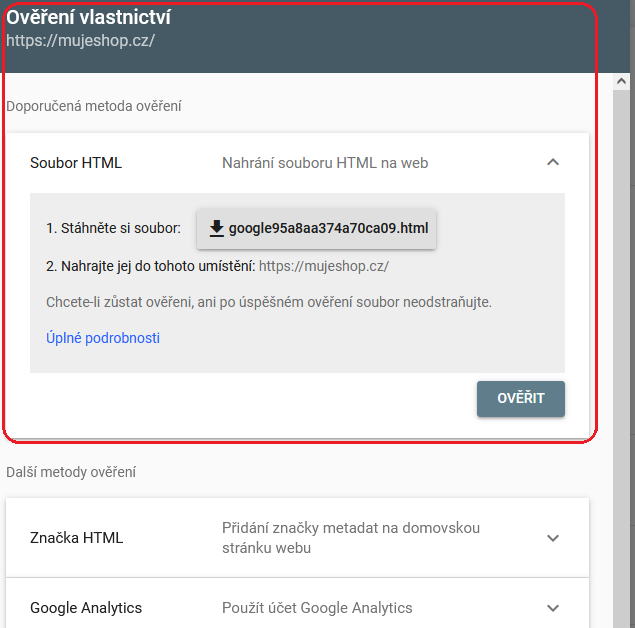Click the 'Nahrání souboru HTML na web' description
This screenshot has width=635, height=628.
point(325,163)
